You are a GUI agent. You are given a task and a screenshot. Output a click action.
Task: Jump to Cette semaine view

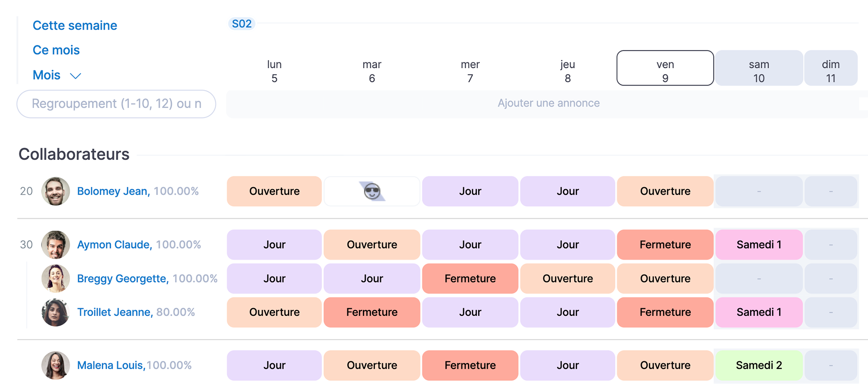click(75, 26)
